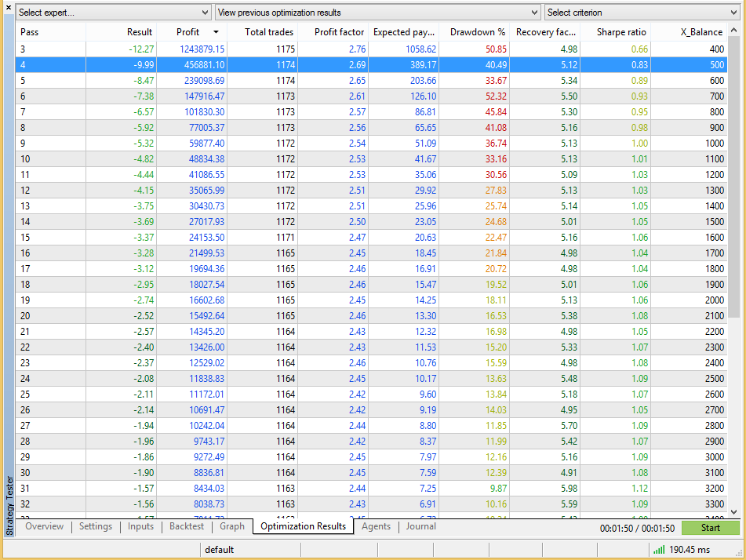Expand the View previous optimization results dropdown
This screenshot has width=746, height=560.
(378, 13)
